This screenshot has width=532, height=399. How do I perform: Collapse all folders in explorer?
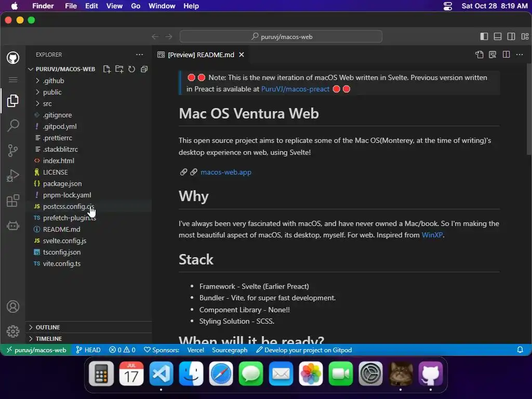click(x=144, y=69)
